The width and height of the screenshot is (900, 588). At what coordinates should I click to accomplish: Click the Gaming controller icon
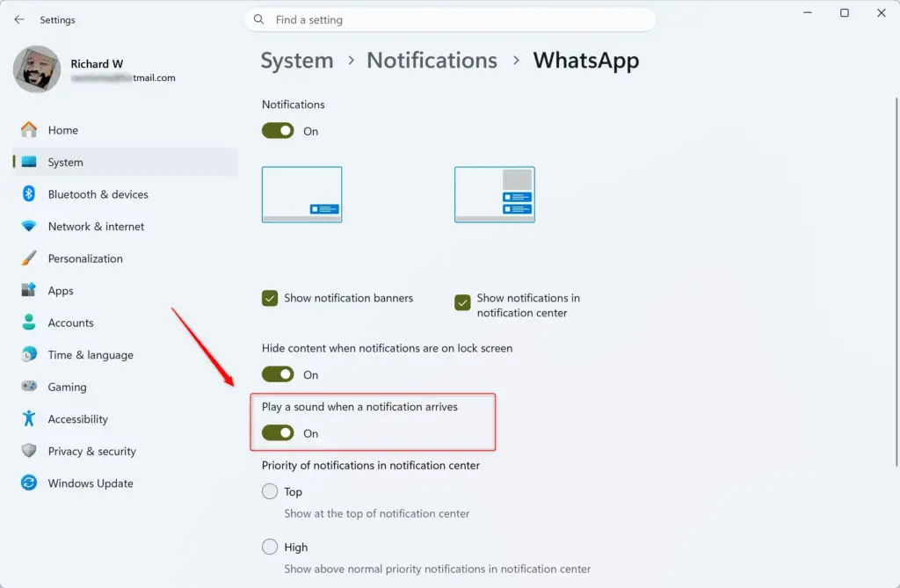(x=29, y=387)
